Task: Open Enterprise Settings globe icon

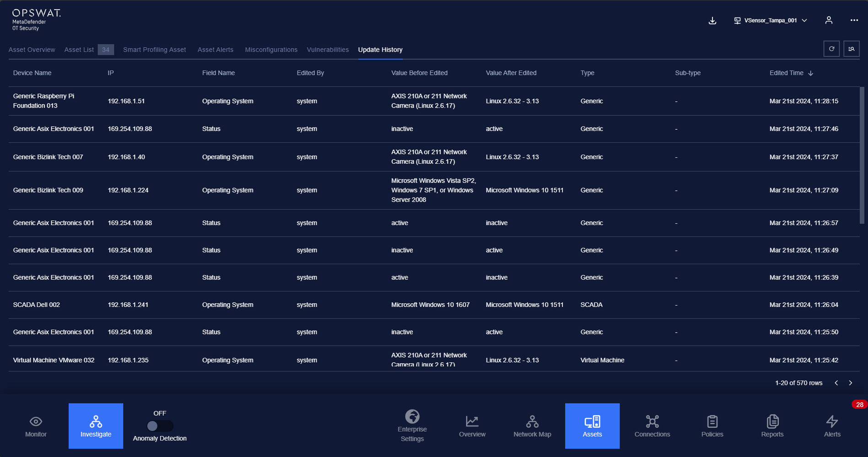Action: pyautogui.click(x=412, y=416)
